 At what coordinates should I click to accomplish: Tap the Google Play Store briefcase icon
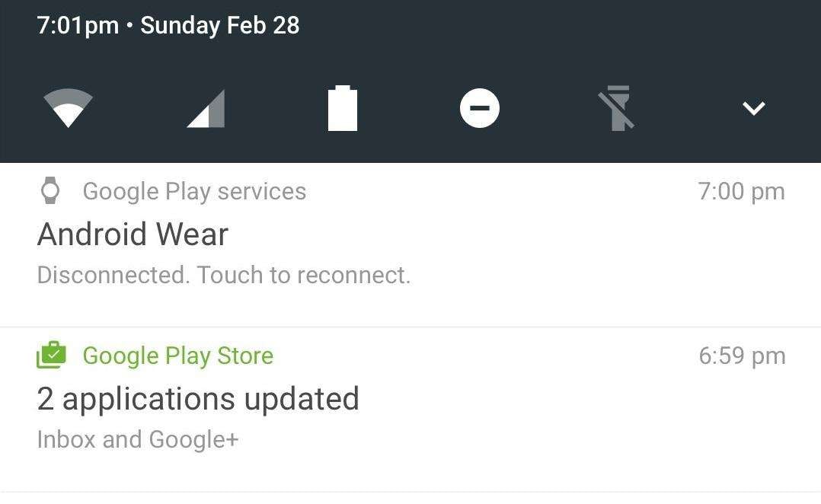click(51, 356)
